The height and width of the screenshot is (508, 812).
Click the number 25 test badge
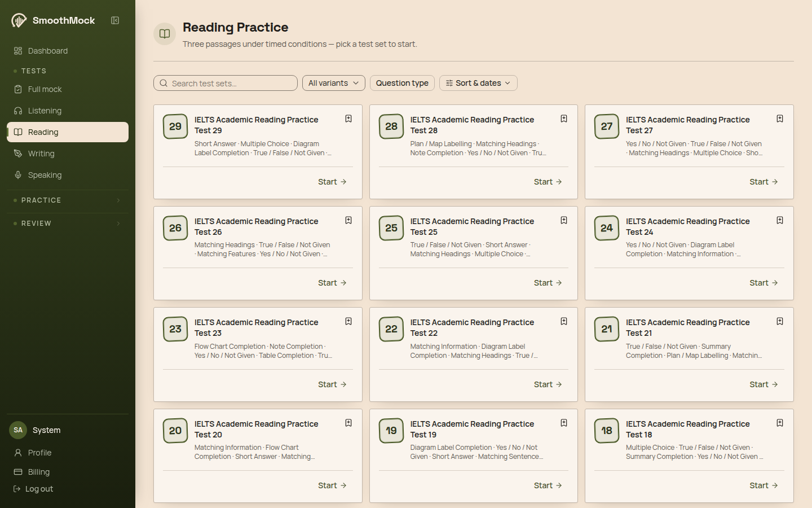(391, 228)
